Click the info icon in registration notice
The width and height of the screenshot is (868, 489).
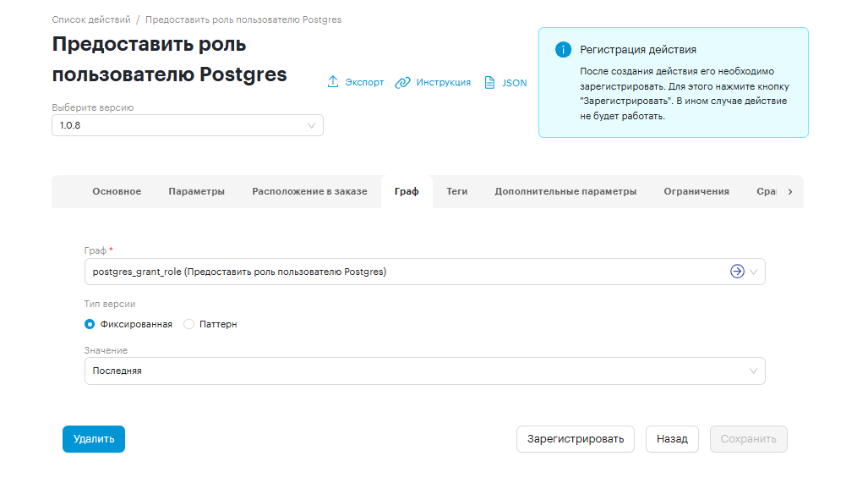click(x=563, y=50)
